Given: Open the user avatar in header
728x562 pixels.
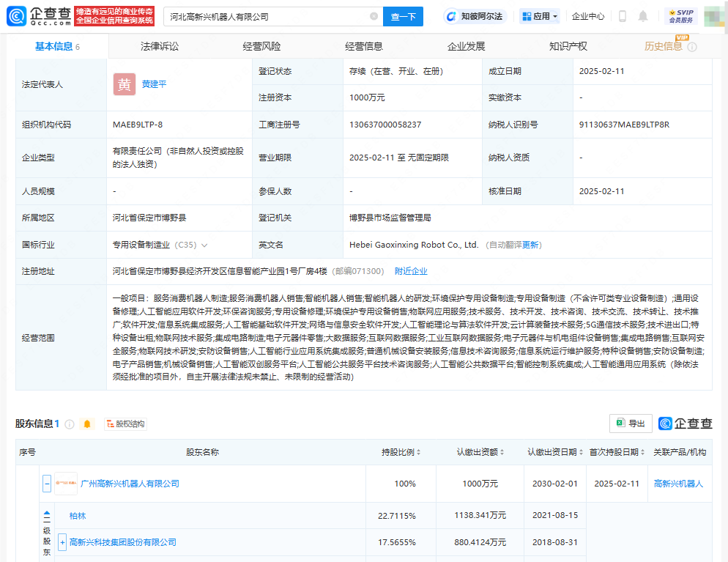Looking at the screenshot, I should point(714,16).
